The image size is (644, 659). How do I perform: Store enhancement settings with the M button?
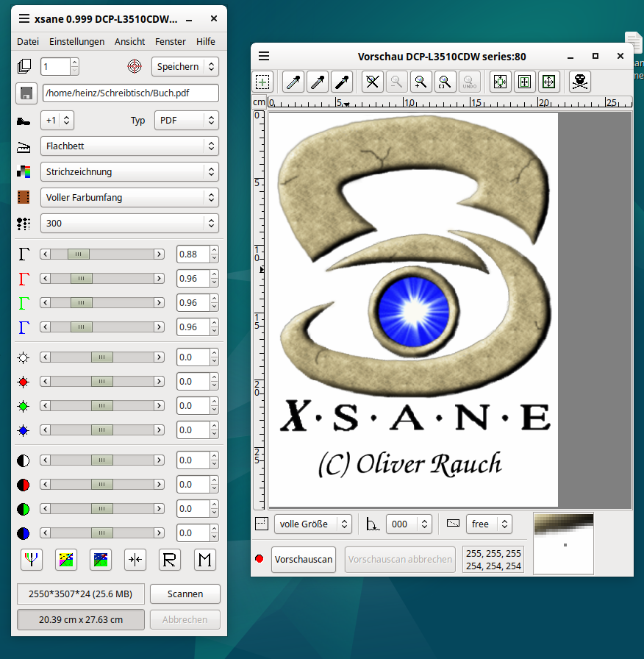pos(205,560)
